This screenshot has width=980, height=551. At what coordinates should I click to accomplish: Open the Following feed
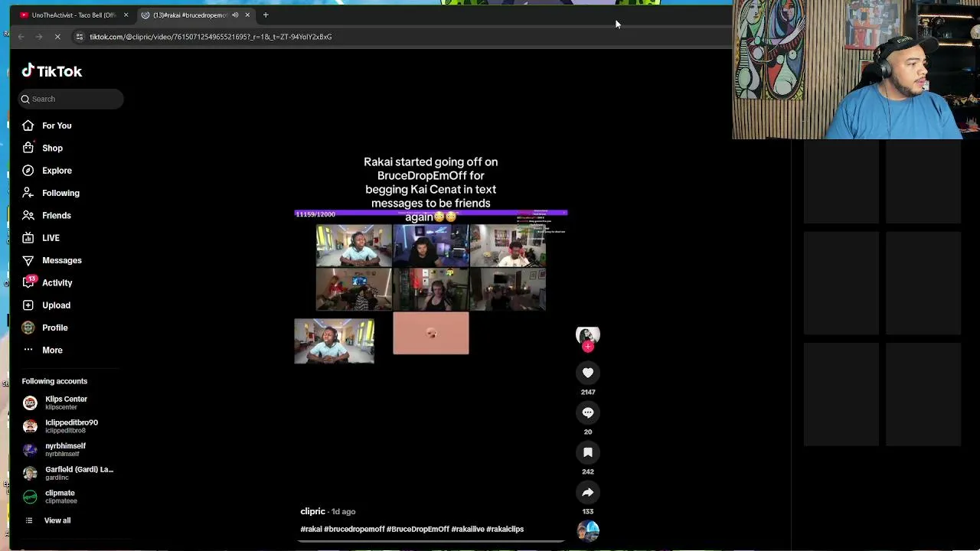[60, 193]
